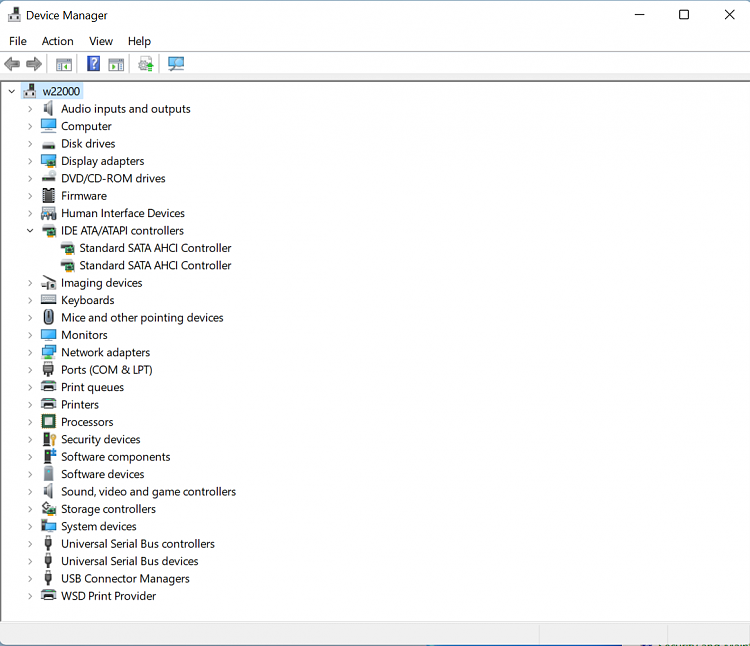The width and height of the screenshot is (750, 646).
Task: Click the Device Manager title bar icon
Action: pos(14,15)
